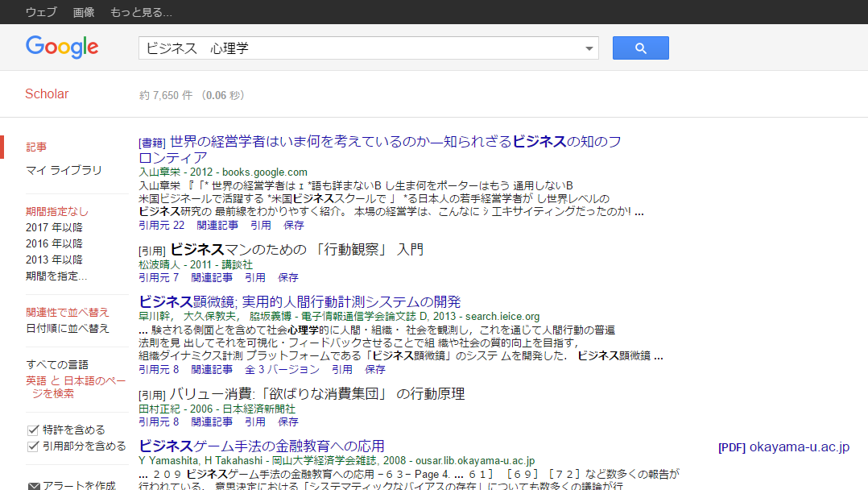Click the Scholar link
868x490 pixels.
[47, 94]
